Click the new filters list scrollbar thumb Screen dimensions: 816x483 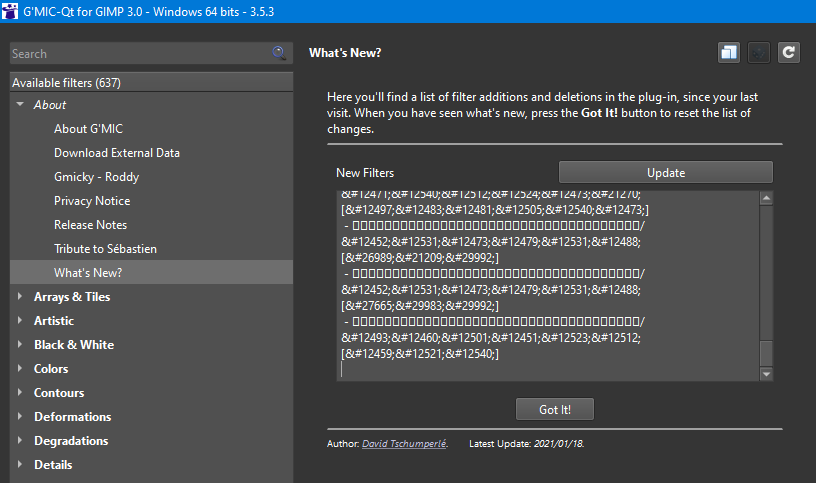[766, 354]
